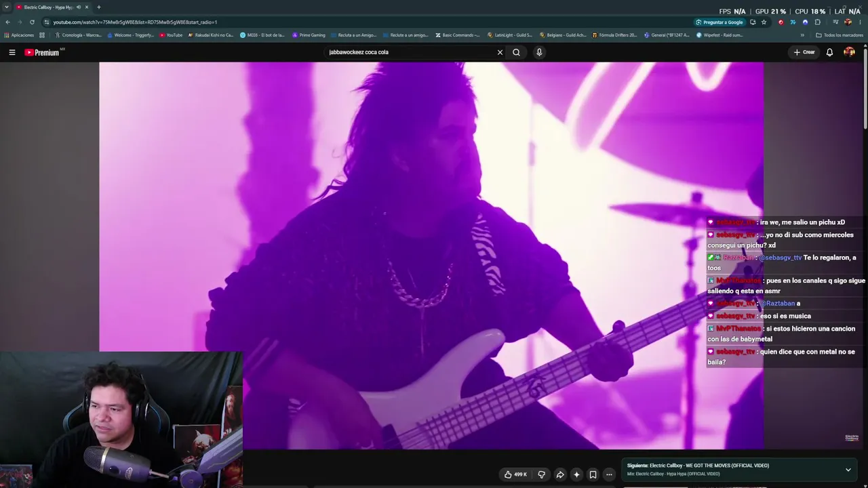Screen dimensions: 868x488
Task: Open the LatinLight - Guild S... bookmark
Action: pos(510,35)
